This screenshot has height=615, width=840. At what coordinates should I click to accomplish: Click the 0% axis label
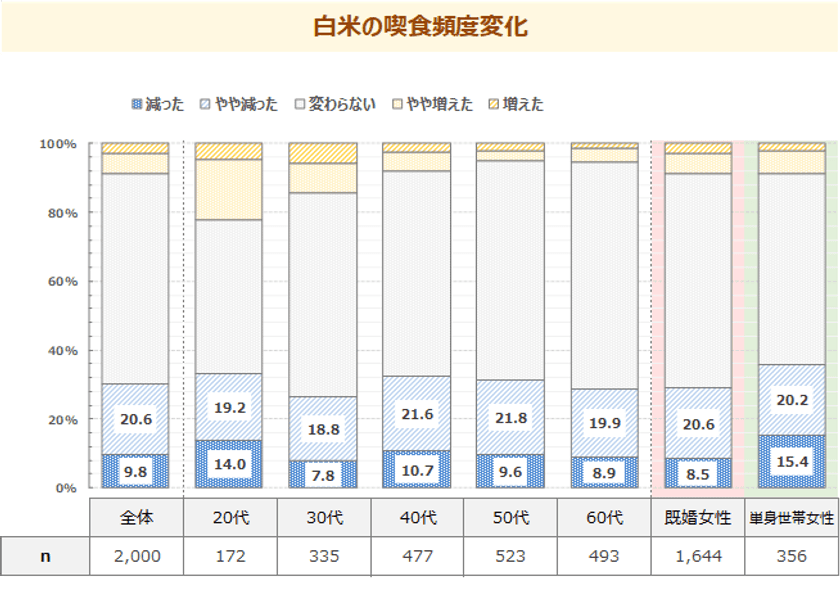66,489
